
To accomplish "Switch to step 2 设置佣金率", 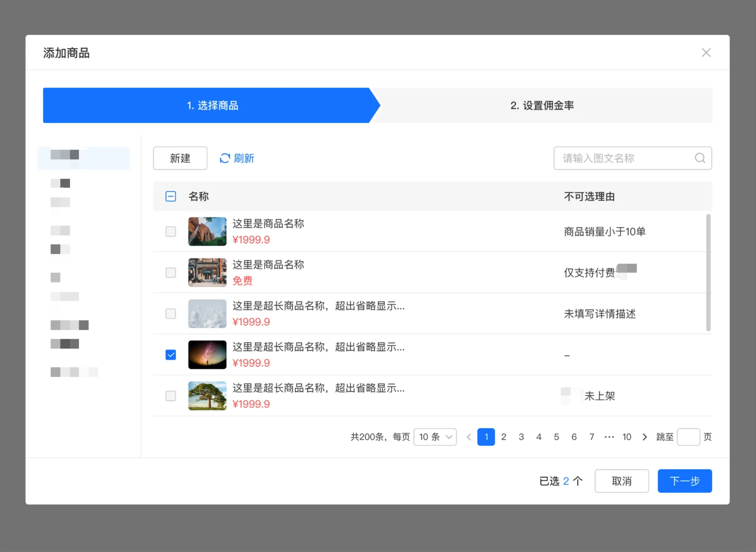I will (542, 105).
